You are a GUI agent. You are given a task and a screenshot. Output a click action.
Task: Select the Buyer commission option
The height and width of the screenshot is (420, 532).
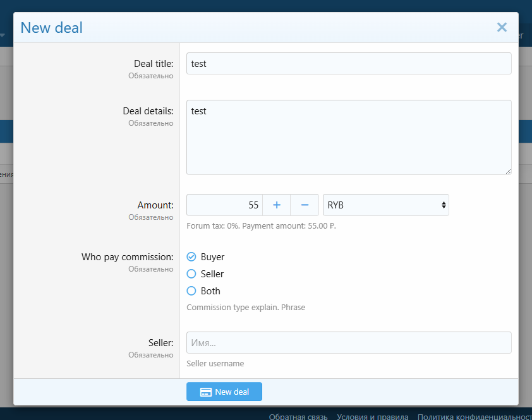[x=191, y=257]
